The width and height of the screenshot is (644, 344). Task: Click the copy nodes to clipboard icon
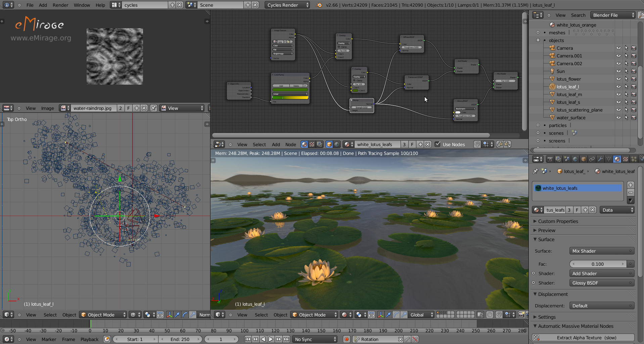click(500, 144)
